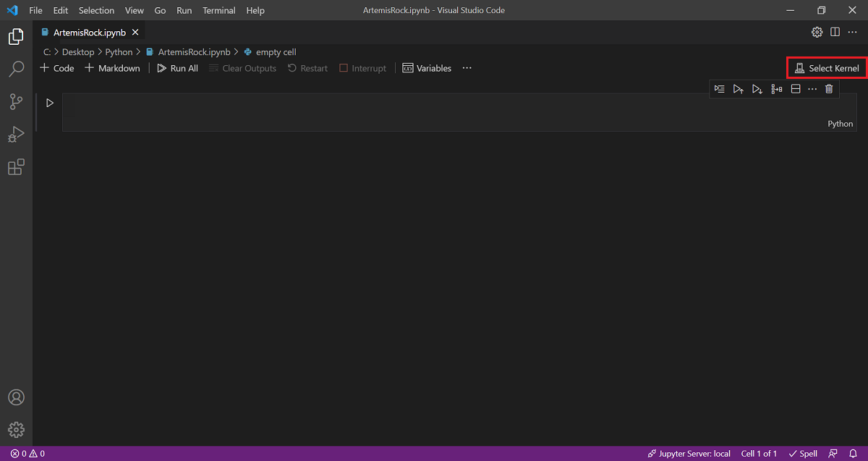868x461 pixels.
Task: Click the Interrupt kernel button
Action: 363,68
